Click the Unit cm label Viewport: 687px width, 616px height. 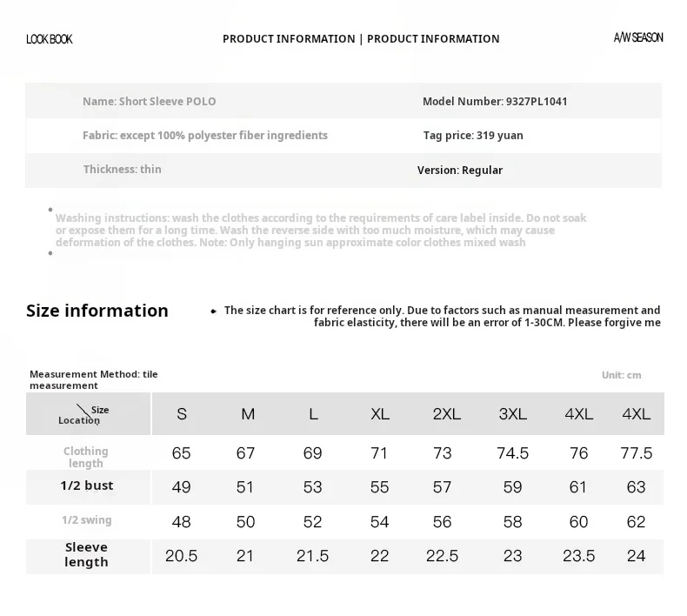coord(621,375)
